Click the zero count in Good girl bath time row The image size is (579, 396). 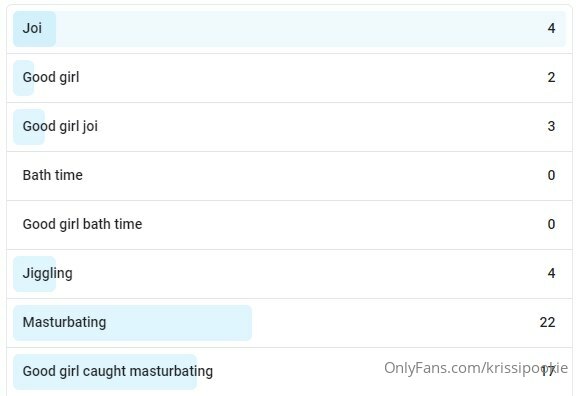(551, 224)
